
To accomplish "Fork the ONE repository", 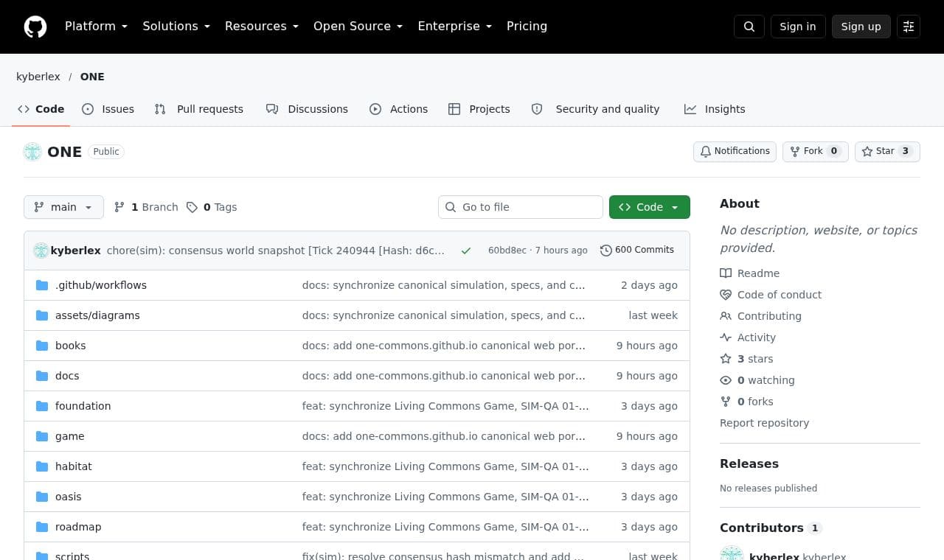I will coord(816,151).
